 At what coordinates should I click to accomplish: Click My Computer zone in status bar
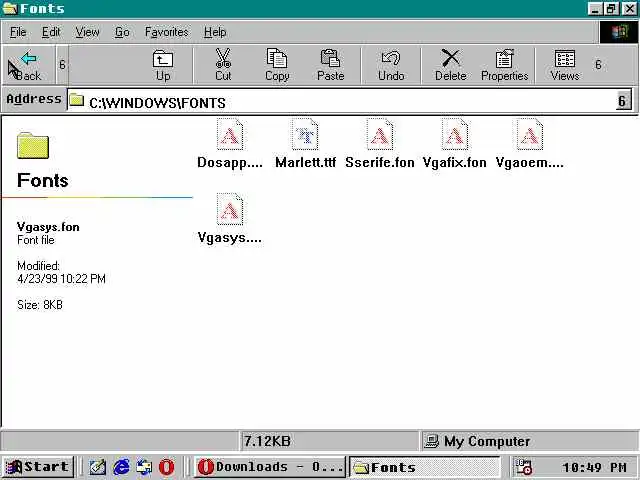(x=530, y=441)
